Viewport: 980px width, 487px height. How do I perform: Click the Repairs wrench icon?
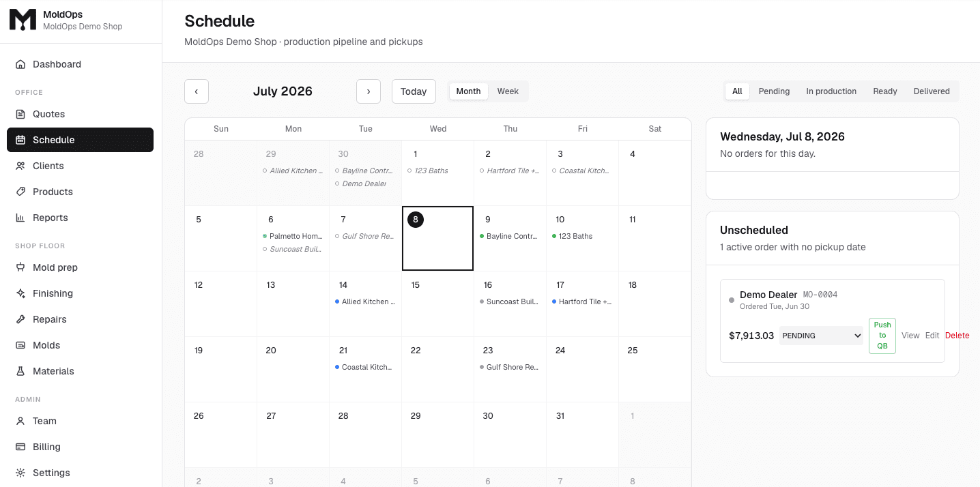pos(20,319)
